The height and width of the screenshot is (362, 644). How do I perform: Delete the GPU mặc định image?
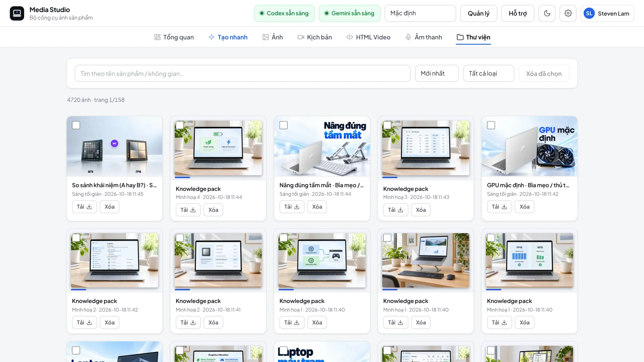525,207
